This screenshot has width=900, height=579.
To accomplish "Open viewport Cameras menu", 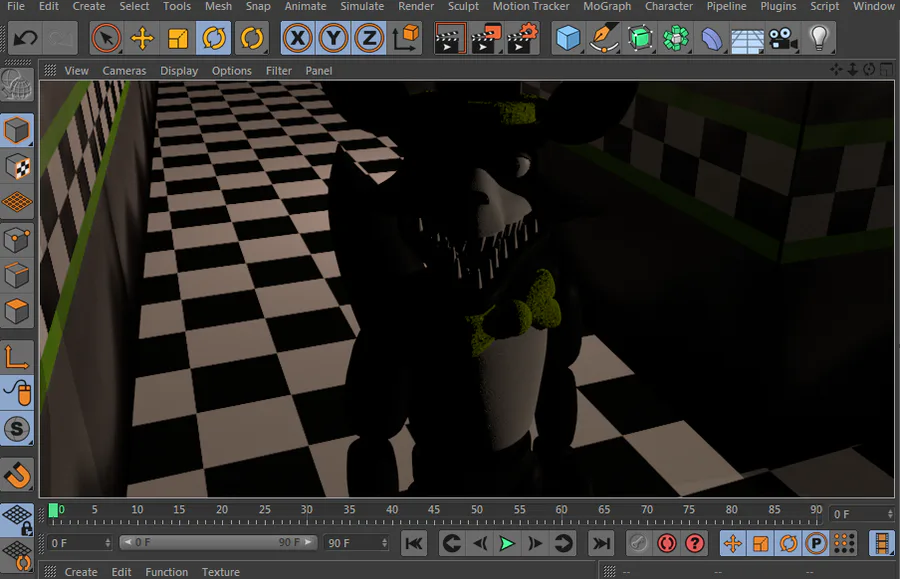I will click(124, 71).
